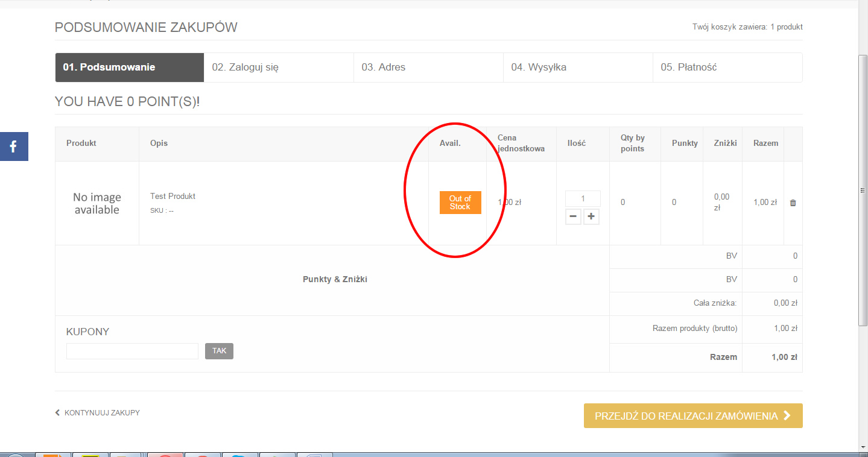The height and width of the screenshot is (457, 868).
Task: Select the 05. Płatność tab
Action: coord(727,68)
